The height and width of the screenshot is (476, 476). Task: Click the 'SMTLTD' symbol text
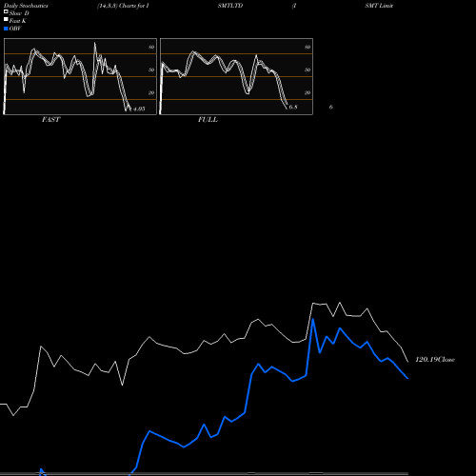(230, 6)
